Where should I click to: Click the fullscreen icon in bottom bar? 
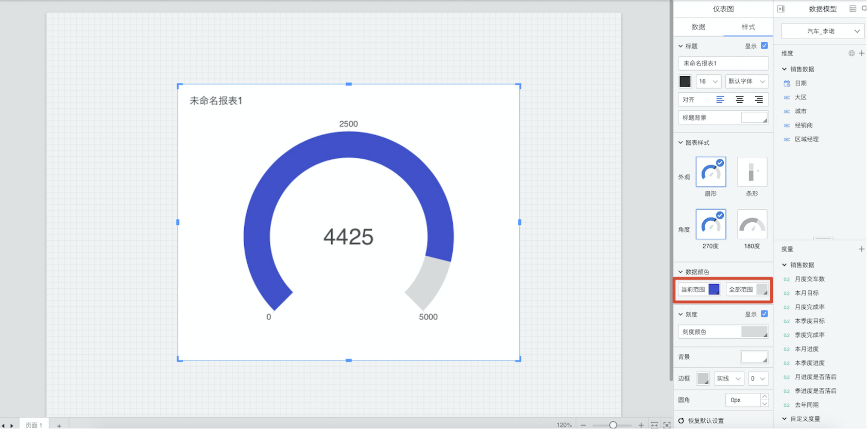tap(667, 425)
